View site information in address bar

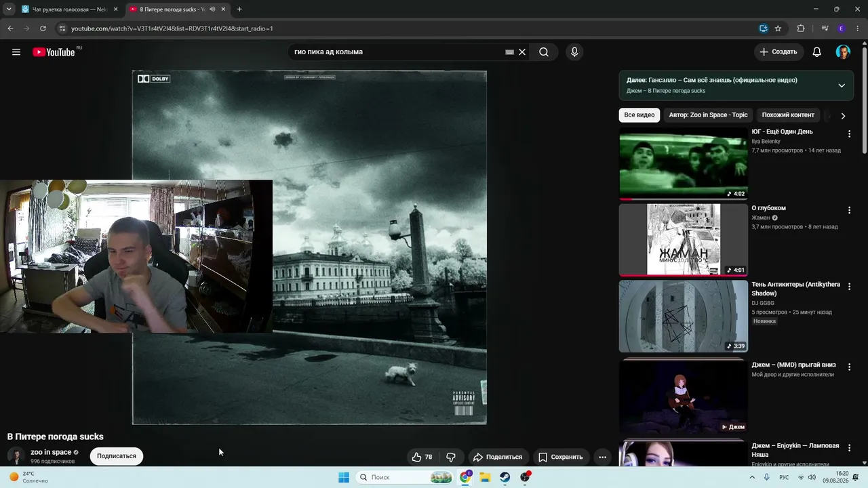coord(62,28)
